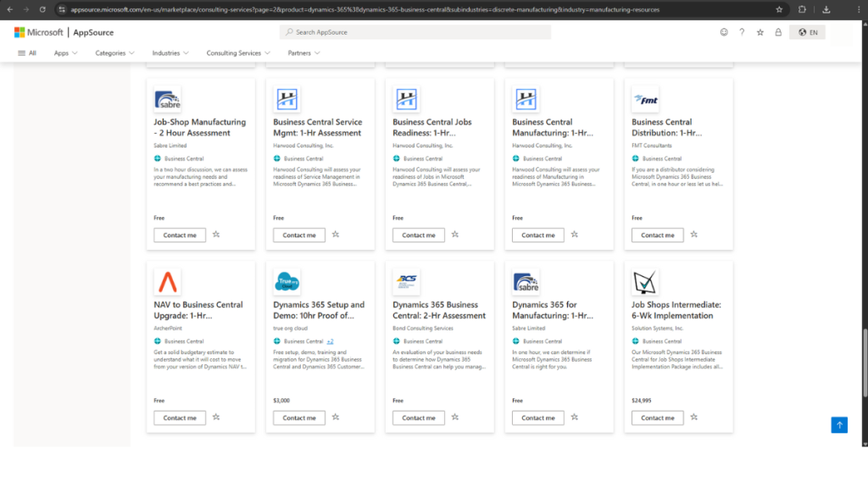Click the lock account icon in header

point(778,32)
